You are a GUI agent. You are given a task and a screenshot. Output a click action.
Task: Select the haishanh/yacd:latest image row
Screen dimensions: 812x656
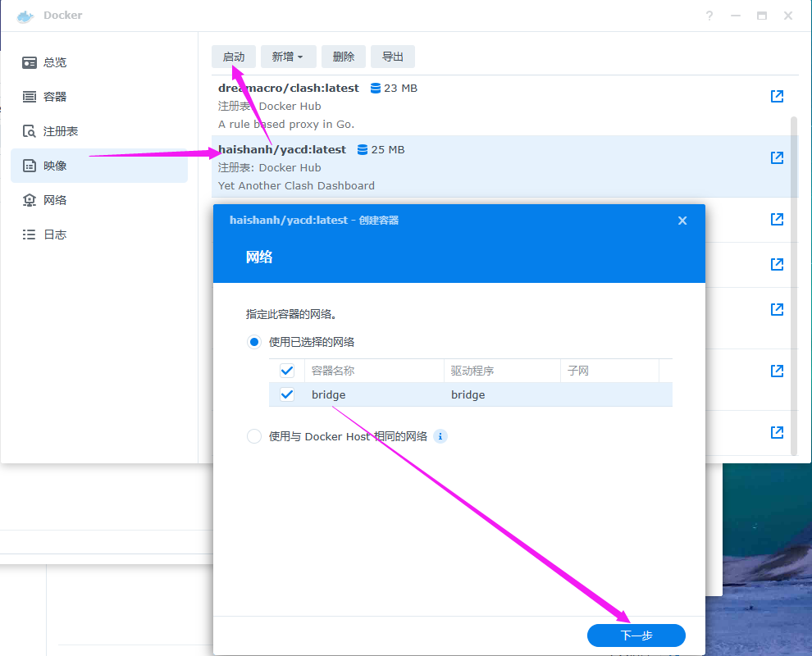(505, 166)
